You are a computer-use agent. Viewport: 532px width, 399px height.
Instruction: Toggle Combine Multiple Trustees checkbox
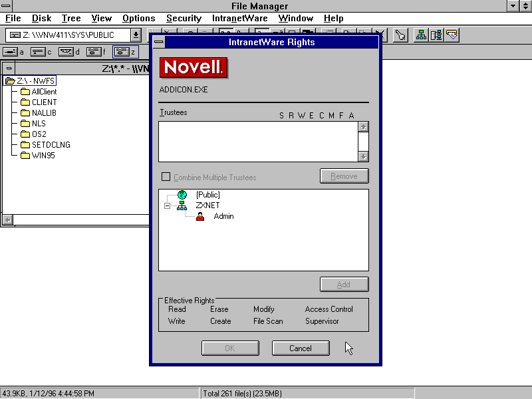click(x=166, y=177)
